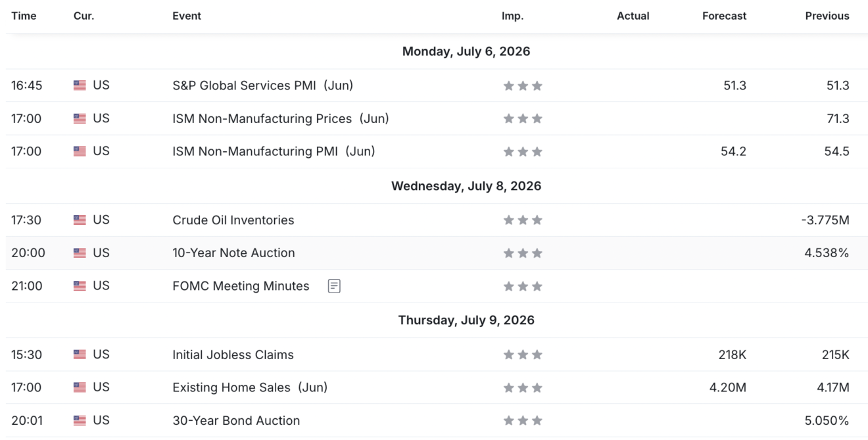Click the US flag beside Crude Oil Inventories
868x440 pixels.
pos(80,220)
